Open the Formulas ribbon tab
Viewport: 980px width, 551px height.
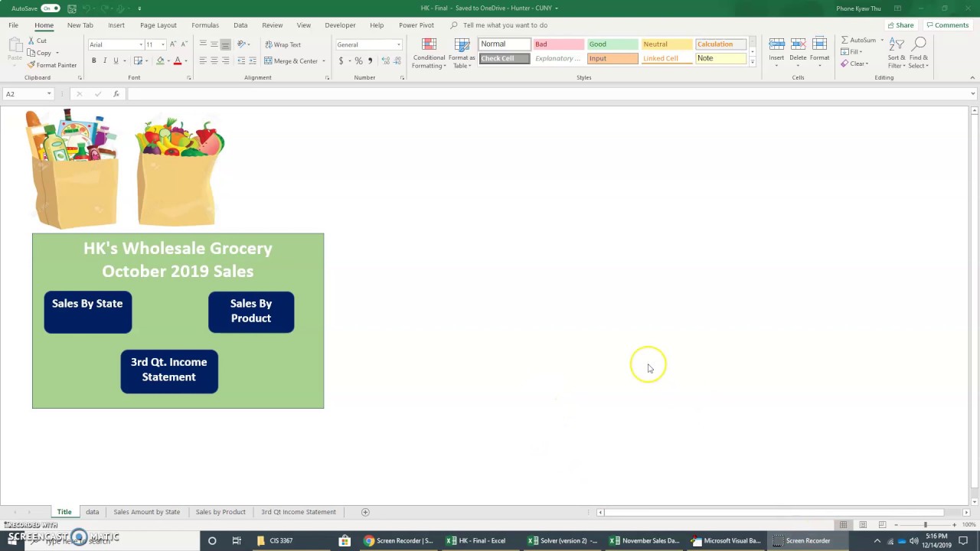pyautogui.click(x=205, y=25)
